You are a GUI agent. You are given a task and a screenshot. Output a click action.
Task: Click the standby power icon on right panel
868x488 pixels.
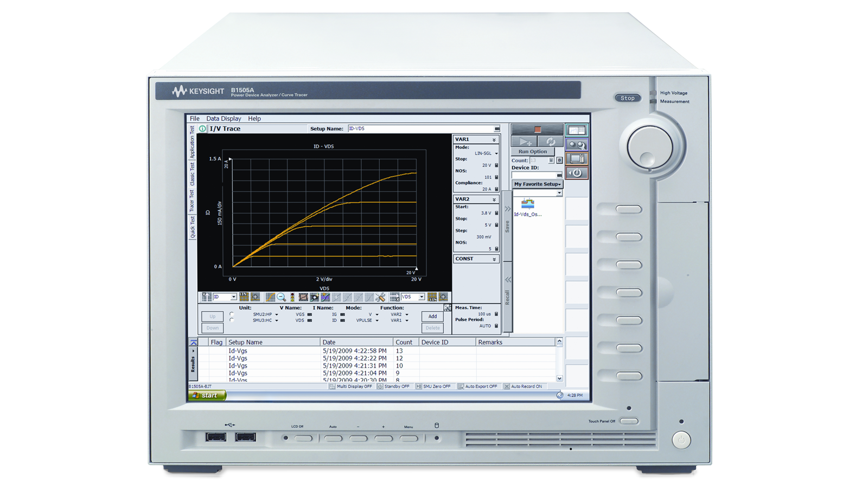(576, 173)
